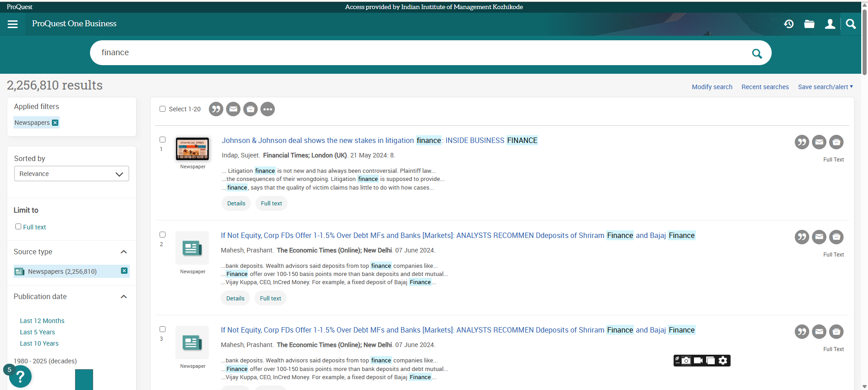The image size is (868, 390).
Task: Email selected items using toolbar envelope icon
Action: (x=233, y=109)
